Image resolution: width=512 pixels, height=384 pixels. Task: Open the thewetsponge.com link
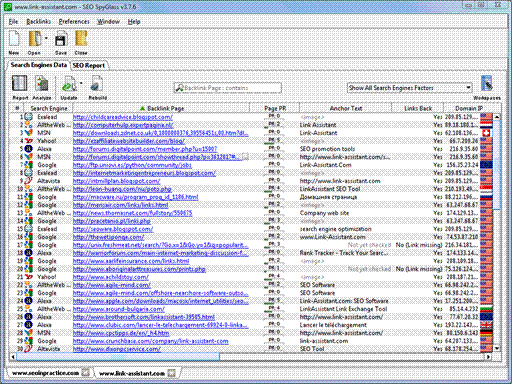pyautogui.click(x=108, y=237)
